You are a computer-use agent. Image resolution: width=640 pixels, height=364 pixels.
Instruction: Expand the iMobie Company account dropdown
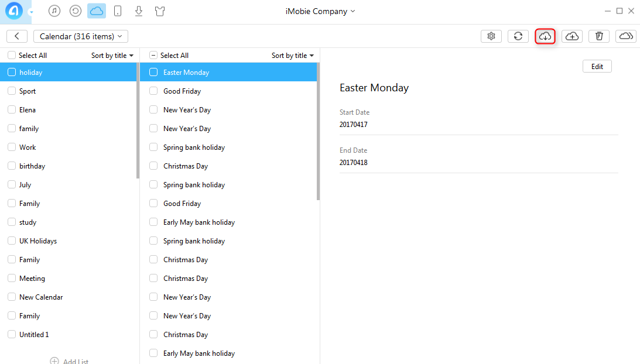(320, 12)
